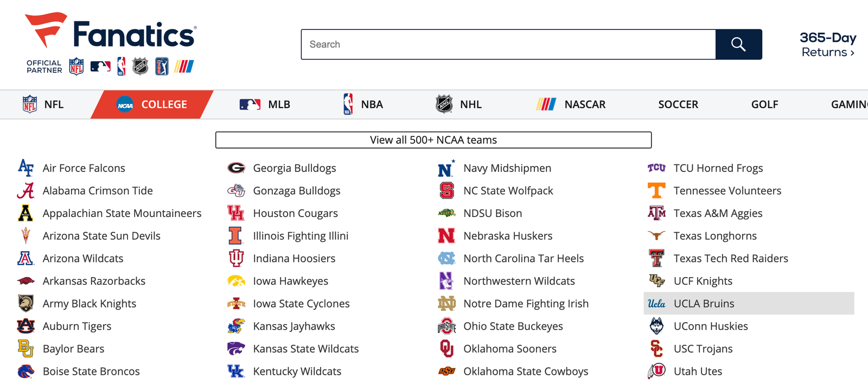This screenshot has height=384, width=868.
Task: Open the NDSU Bison team link
Action: pyautogui.click(x=493, y=213)
